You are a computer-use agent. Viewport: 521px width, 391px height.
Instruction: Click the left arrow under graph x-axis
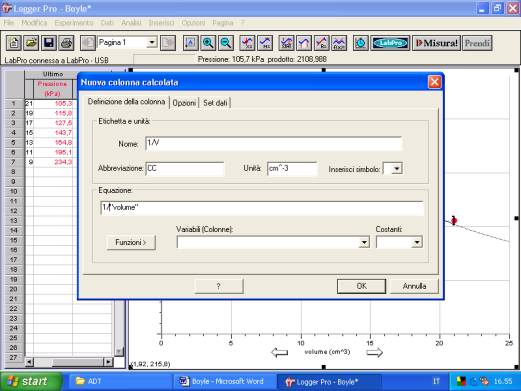click(x=279, y=352)
